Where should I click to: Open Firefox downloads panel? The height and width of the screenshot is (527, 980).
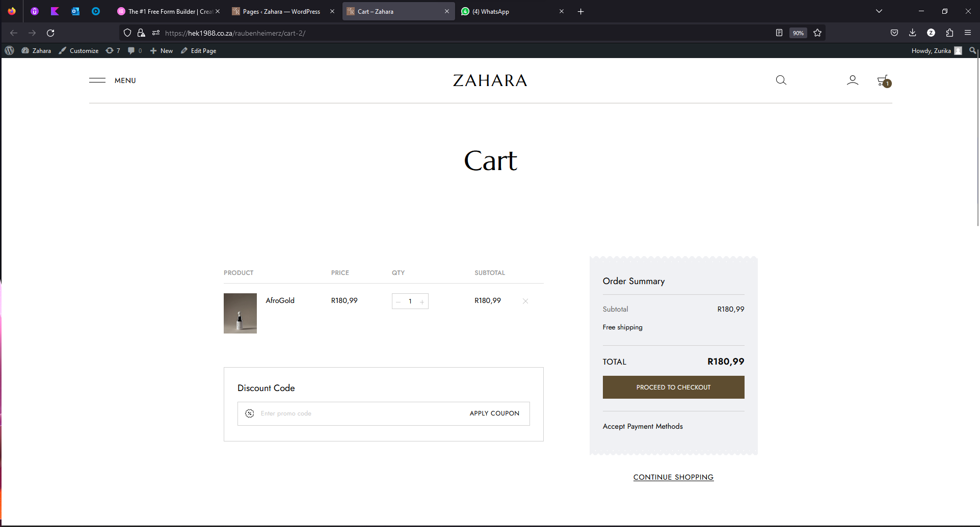point(912,33)
